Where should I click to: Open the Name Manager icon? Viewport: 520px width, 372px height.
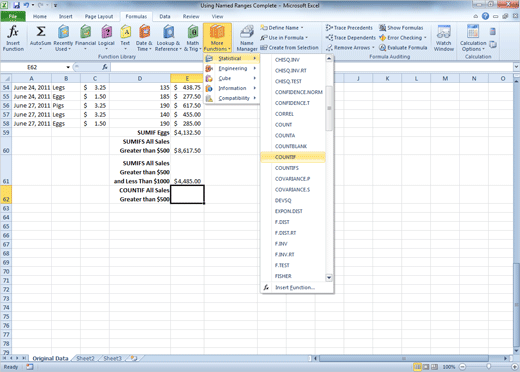coord(247,32)
